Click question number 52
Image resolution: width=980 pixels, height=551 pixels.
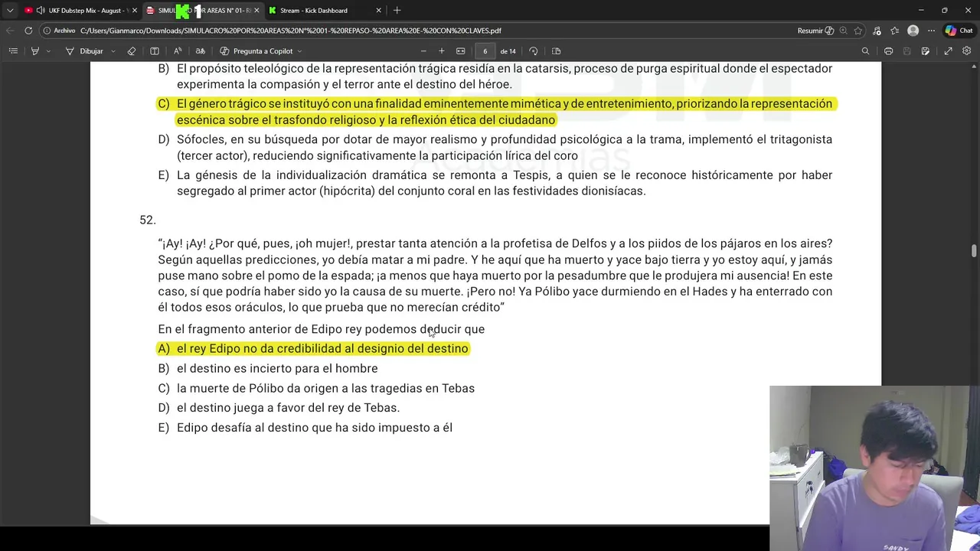click(x=148, y=220)
